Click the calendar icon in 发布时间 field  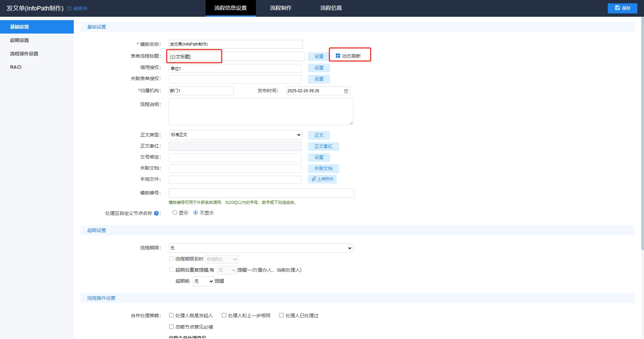point(346,91)
